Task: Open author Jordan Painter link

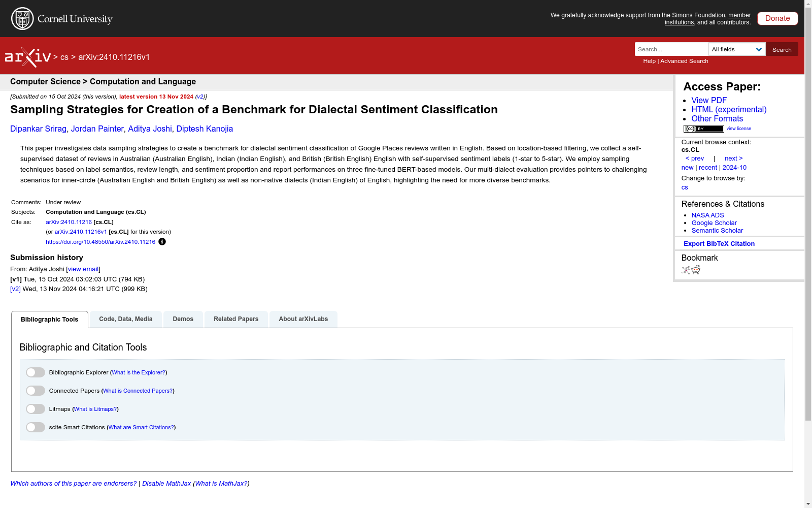Action: [97, 129]
